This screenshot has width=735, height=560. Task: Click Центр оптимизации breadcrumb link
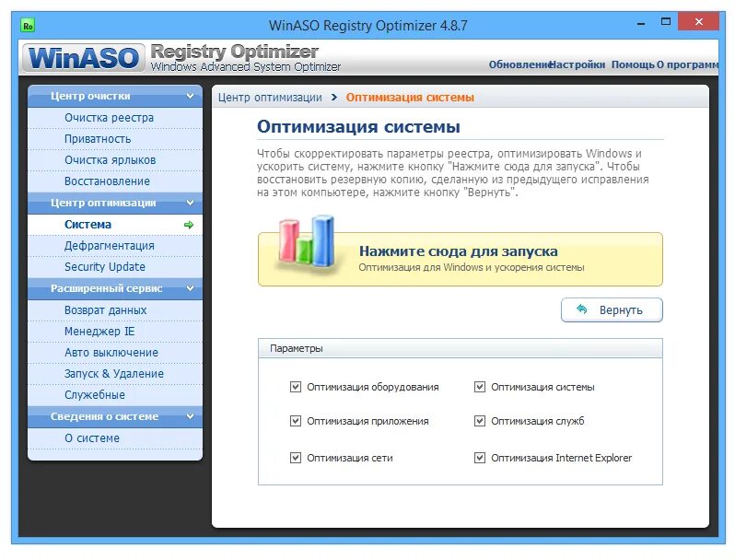pos(270,98)
